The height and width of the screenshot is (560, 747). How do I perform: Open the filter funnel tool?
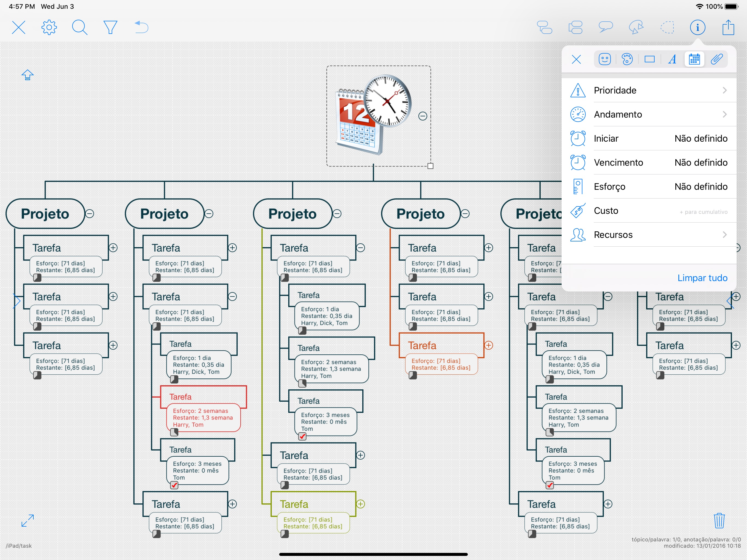tap(110, 27)
